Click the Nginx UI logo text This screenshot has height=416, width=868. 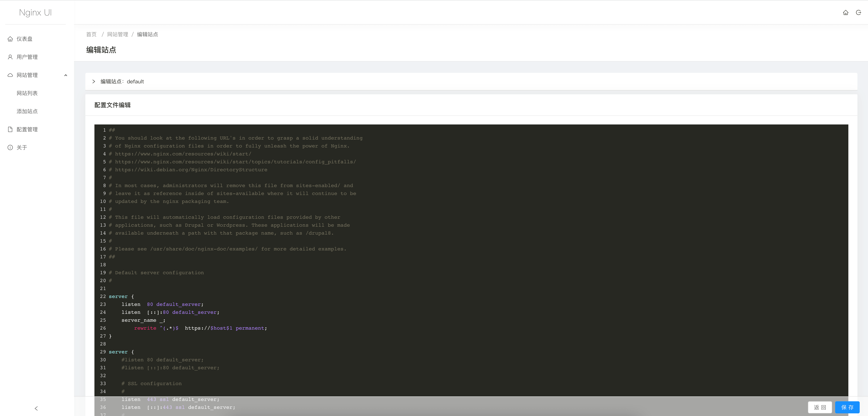(35, 12)
